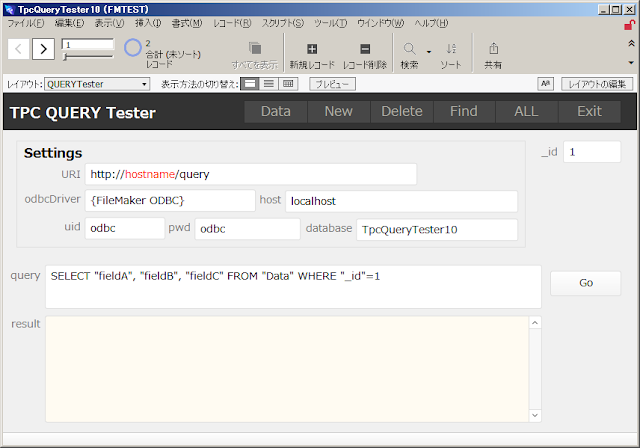Click the host field with localhost
The width and height of the screenshot is (640, 448).
coord(402,201)
